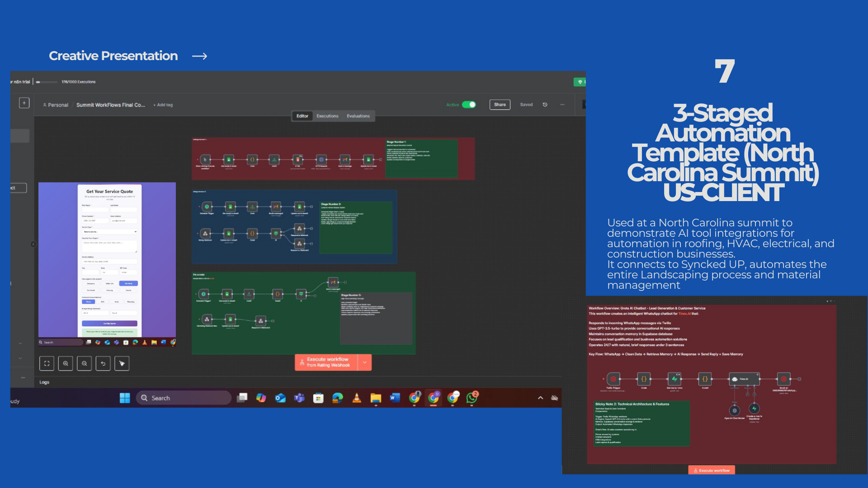Click the executions usage progress bar
The height and width of the screenshot is (488, 868).
(47, 82)
